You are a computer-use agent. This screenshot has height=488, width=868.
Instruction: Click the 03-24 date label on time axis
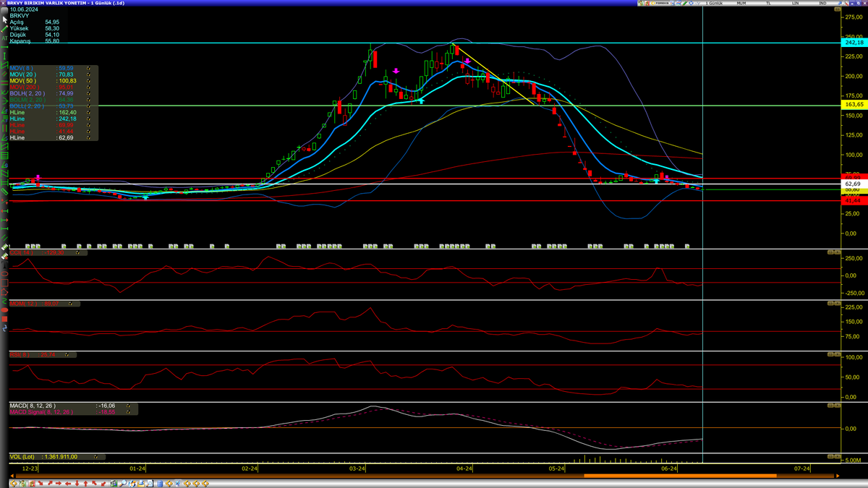[357, 468]
